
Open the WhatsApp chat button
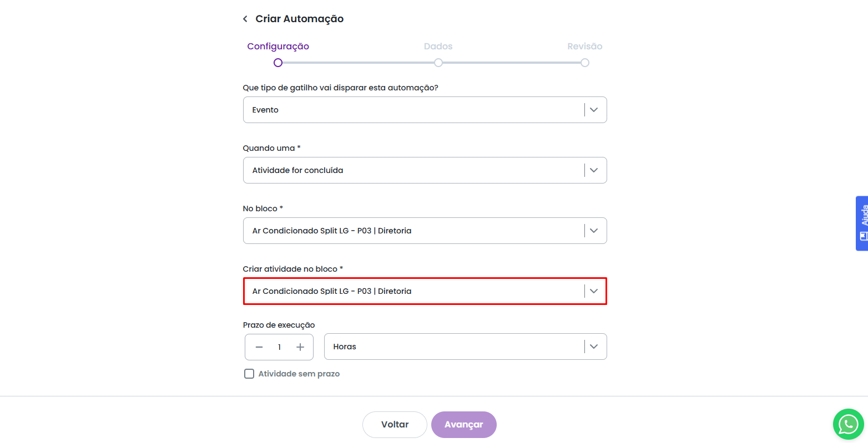click(848, 424)
